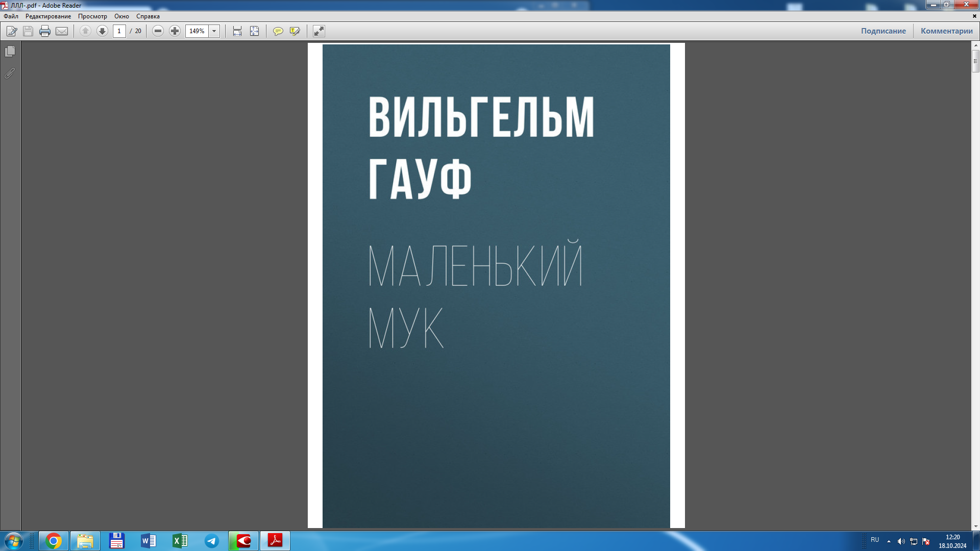Click the Подписание button
980x551 pixels.
coord(883,31)
